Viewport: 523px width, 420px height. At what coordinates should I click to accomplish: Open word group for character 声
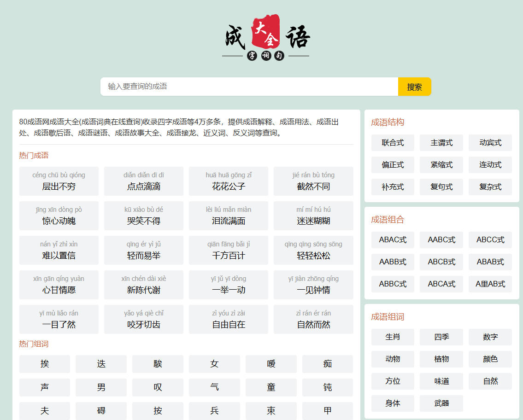(x=45, y=387)
